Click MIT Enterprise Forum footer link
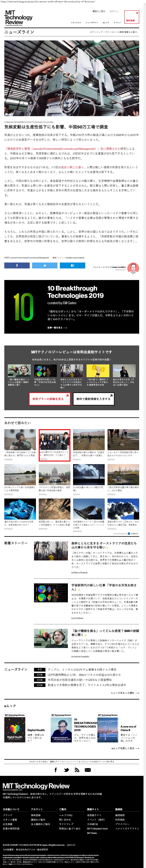Screen dimensions: 146x868 pos(97,828)
